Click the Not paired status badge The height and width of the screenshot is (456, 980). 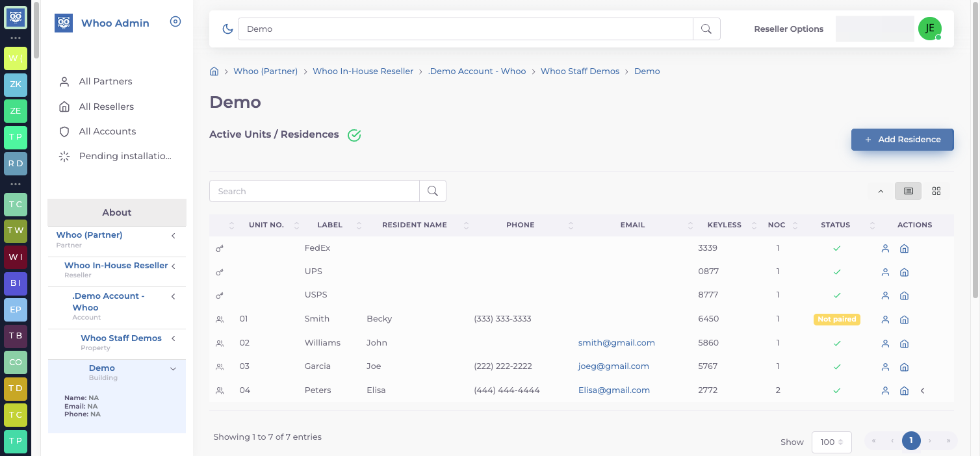(836, 319)
